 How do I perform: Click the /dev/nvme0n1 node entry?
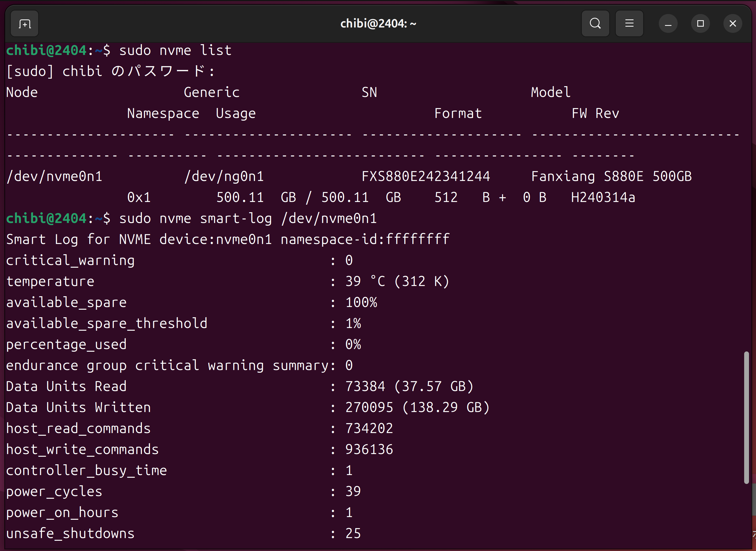point(54,176)
